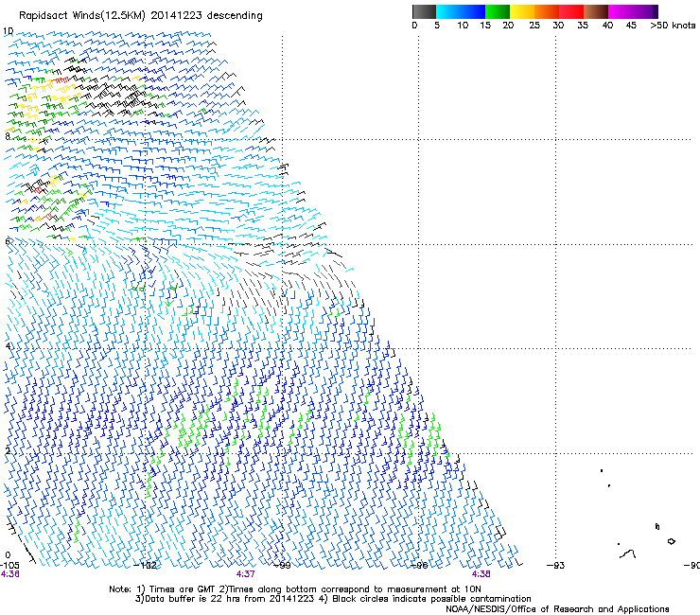Click the '-93' longitude axis label
Image resolution: width=700 pixels, height=615 pixels.
(556, 566)
